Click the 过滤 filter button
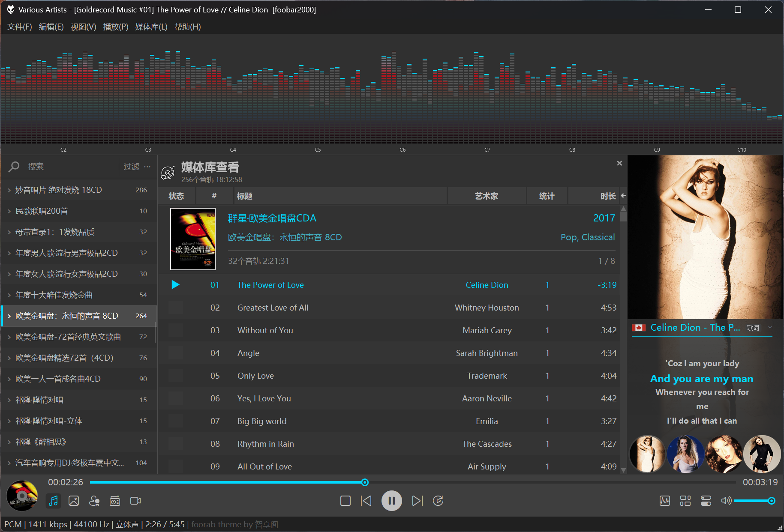Image resolution: width=784 pixels, height=532 pixels. tap(132, 167)
